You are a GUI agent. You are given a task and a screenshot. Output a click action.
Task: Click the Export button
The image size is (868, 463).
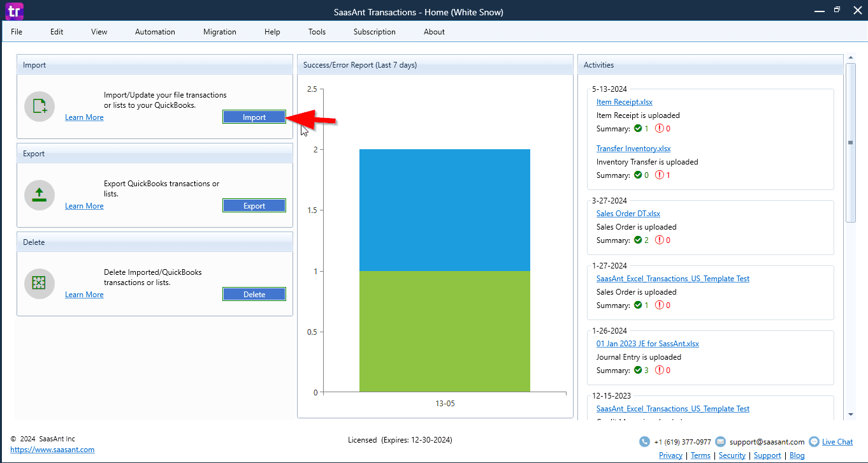click(254, 205)
